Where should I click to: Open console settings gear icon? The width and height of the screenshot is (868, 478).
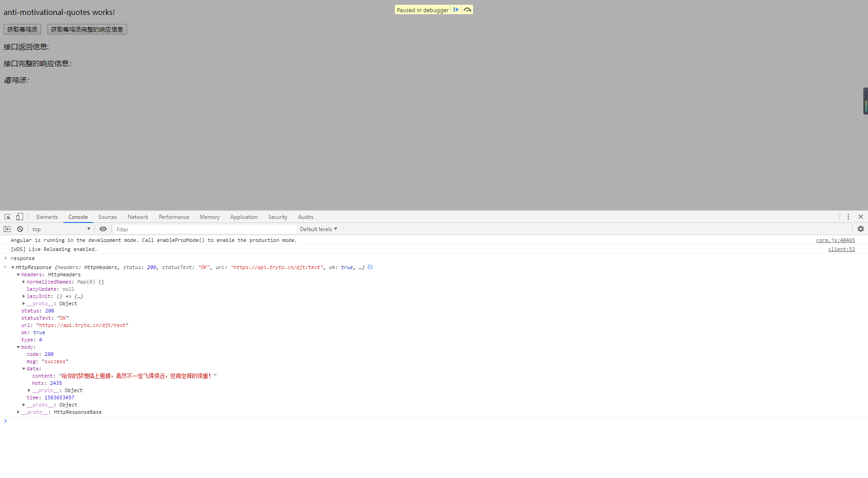861,229
